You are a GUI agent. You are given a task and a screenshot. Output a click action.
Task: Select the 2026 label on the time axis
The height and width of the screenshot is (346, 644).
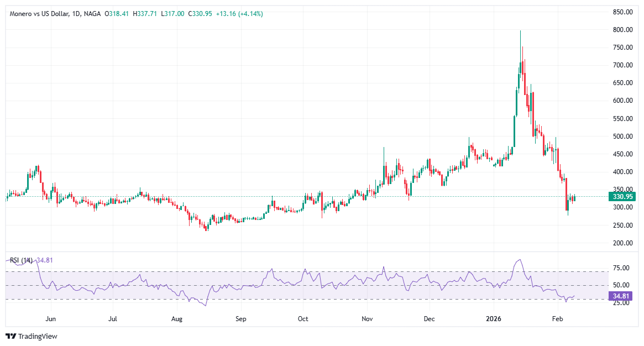tap(494, 319)
